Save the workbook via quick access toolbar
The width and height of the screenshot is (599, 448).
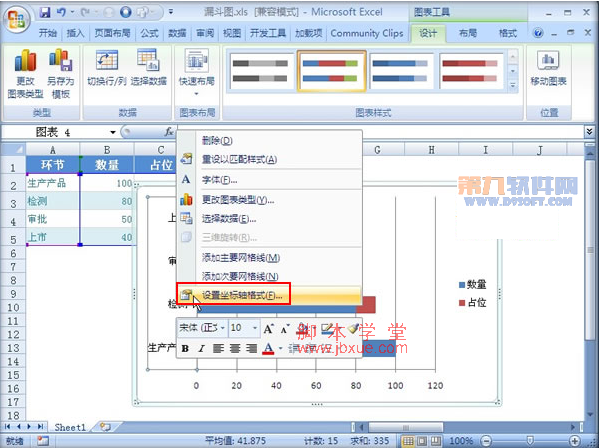click(45, 13)
